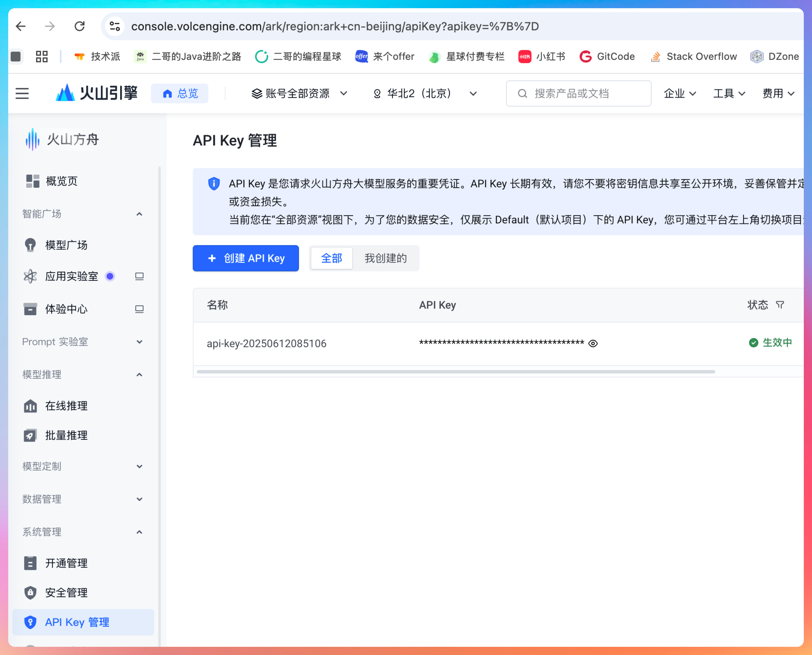
Task: Reload the browser page
Action: click(x=80, y=26)
